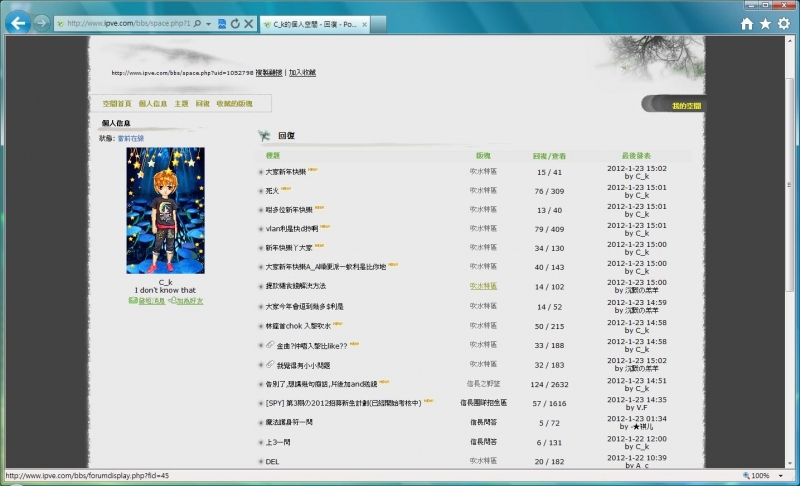Screen dimensions: 800x486
Task: Open the [SPY] 第3期 2012 recruitment thread
Action: tap(343, 403)
